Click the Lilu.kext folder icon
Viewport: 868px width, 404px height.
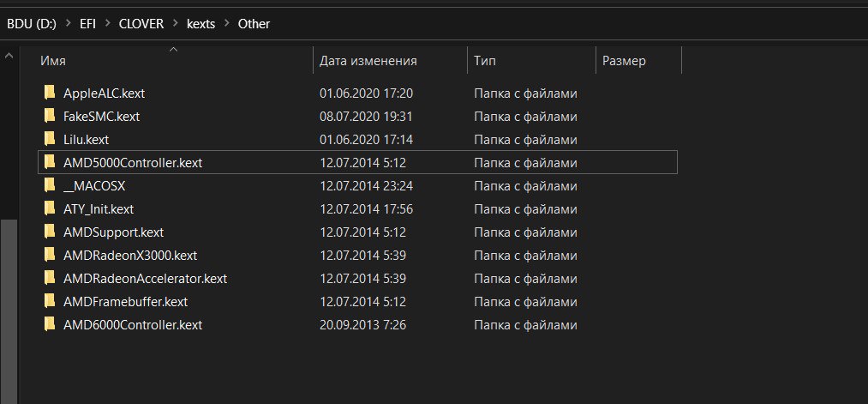[x=50, y=140]
